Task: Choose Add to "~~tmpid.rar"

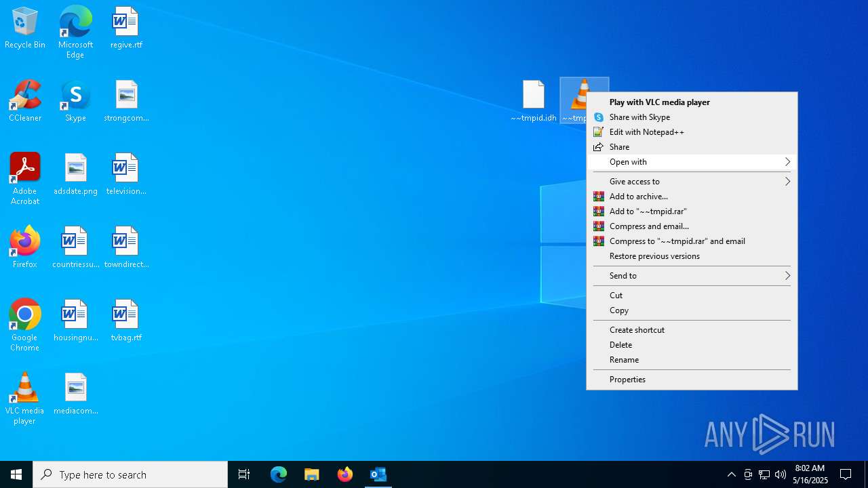Action: pos(692,211)
